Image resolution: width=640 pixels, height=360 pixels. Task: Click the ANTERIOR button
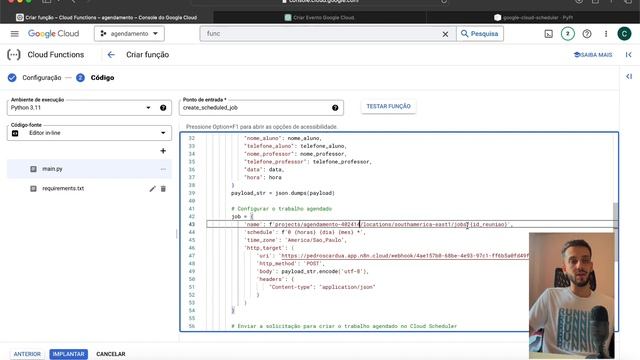(x=27, y=354)
